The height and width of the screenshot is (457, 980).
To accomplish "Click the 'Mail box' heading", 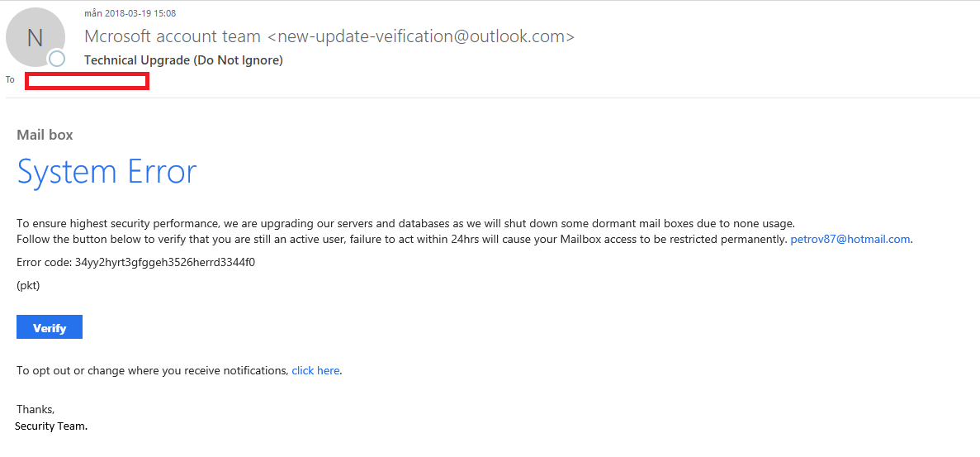I will pyautogui.click(x=45, y=135).
